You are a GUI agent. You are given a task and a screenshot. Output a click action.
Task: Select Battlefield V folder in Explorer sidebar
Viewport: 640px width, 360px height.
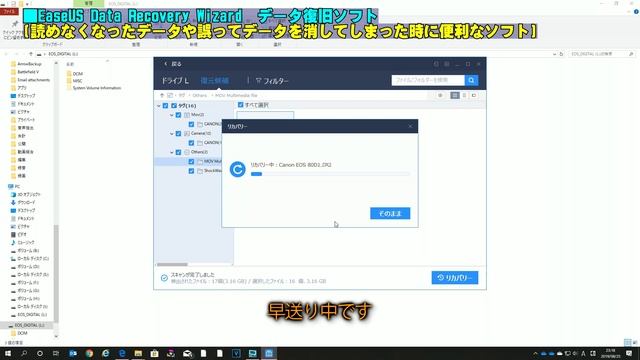(x=25, y=72)
